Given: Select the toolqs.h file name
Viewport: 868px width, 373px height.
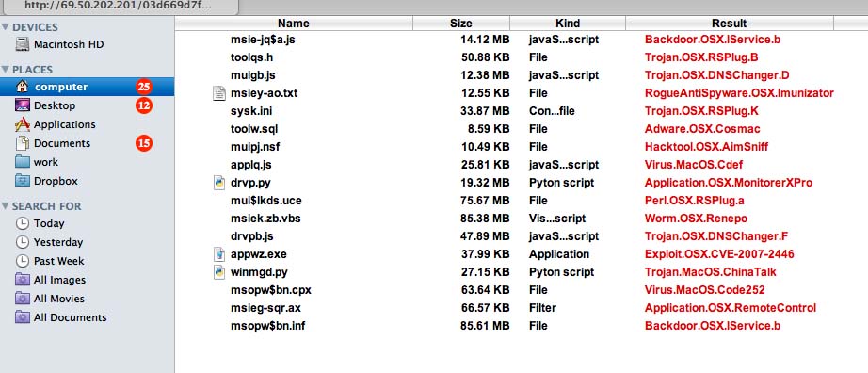Looking at the screenshot, I should [252, 57].
